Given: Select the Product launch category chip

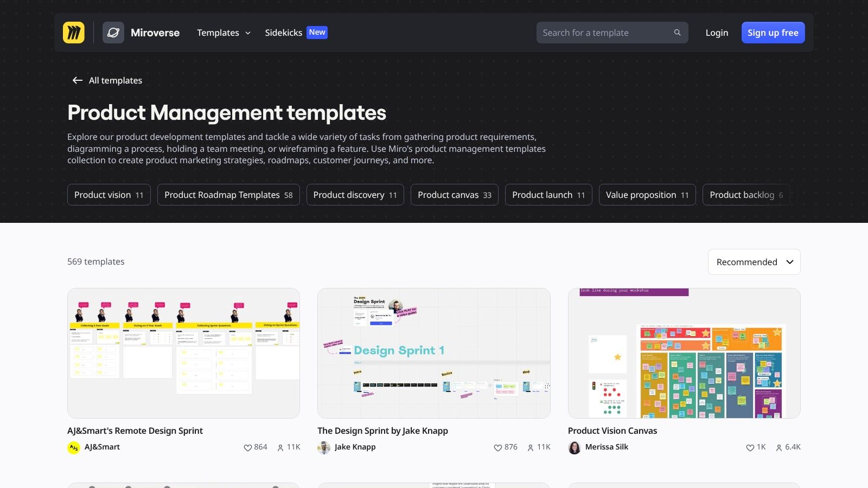Looking at the screenshot, I should tap(548, 195).
